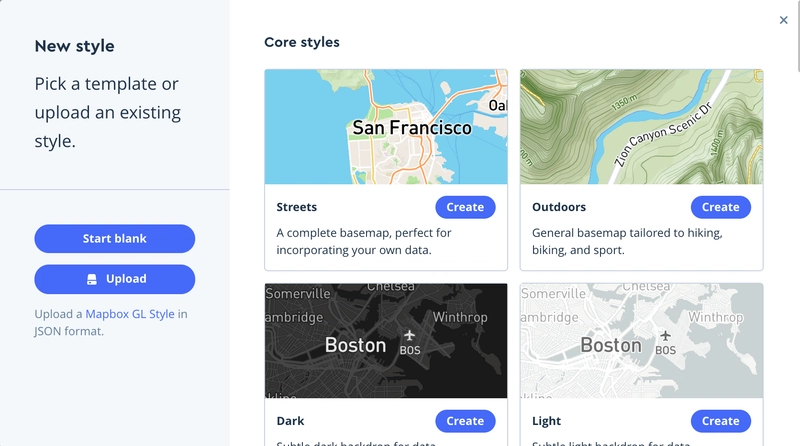The height and width of the screenshot is (446, 800).
Task: Create a style from Dark template
Action: pyautogui.click(x=465, y=421)
